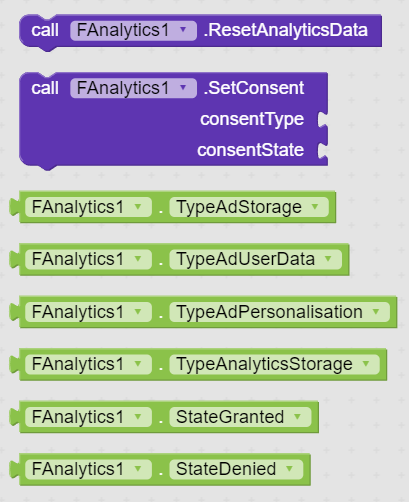Select the SetConsent call block
This screenshot has width=409, height=502.
point(173,119)
